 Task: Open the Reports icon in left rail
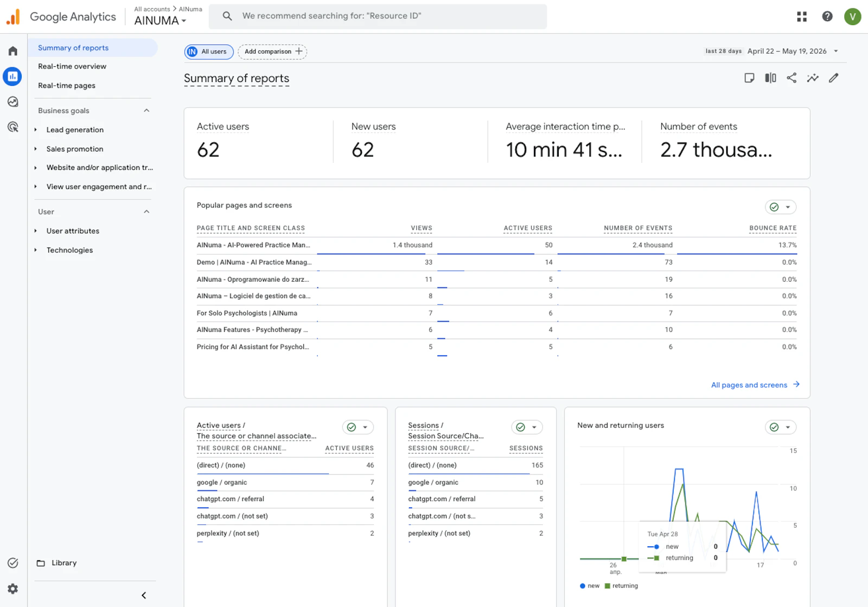point(12,77)
